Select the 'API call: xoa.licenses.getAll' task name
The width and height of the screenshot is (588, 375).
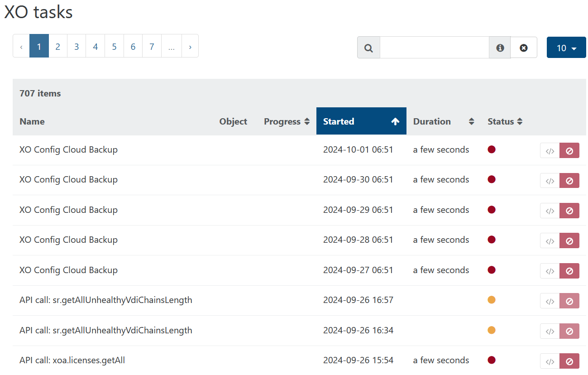pos(72,360)
